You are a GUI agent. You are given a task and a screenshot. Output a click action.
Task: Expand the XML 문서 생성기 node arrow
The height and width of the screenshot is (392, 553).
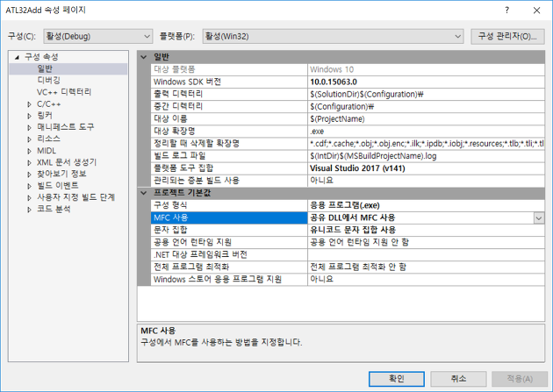tap(29, 163)
